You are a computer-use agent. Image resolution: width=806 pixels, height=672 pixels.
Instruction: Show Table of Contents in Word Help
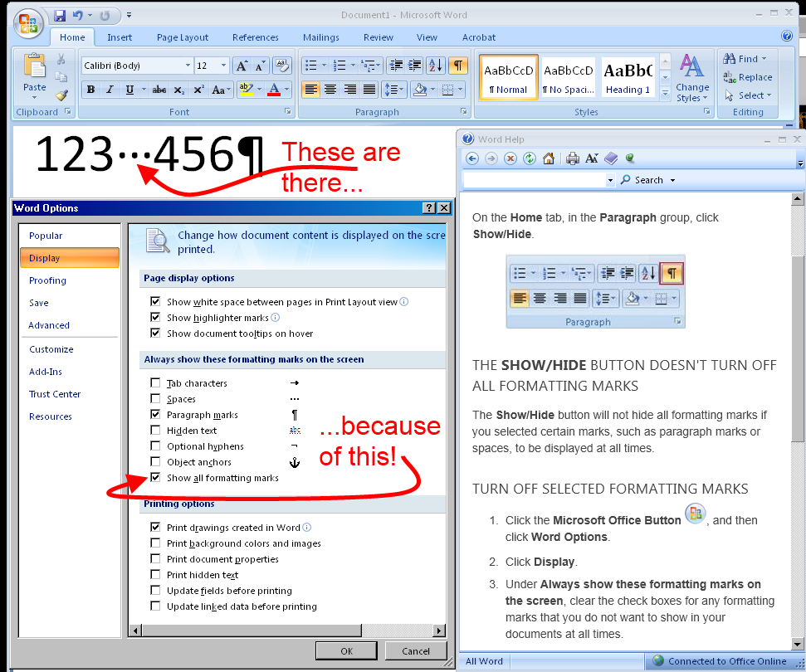click(611, 158)
